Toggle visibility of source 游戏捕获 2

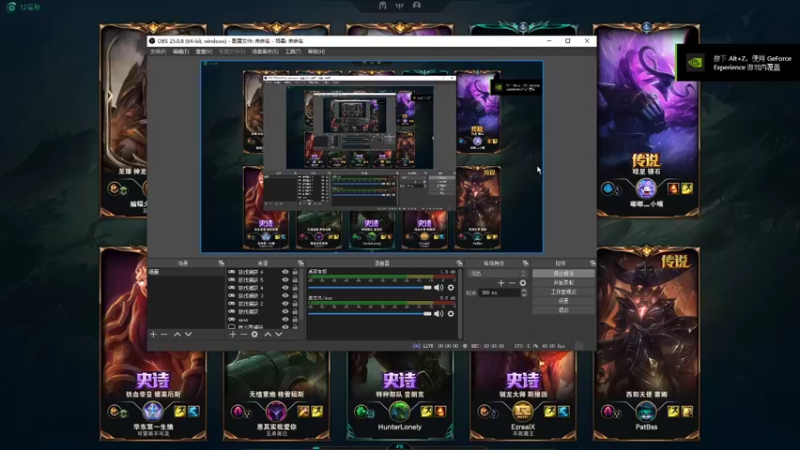point(286,304)
